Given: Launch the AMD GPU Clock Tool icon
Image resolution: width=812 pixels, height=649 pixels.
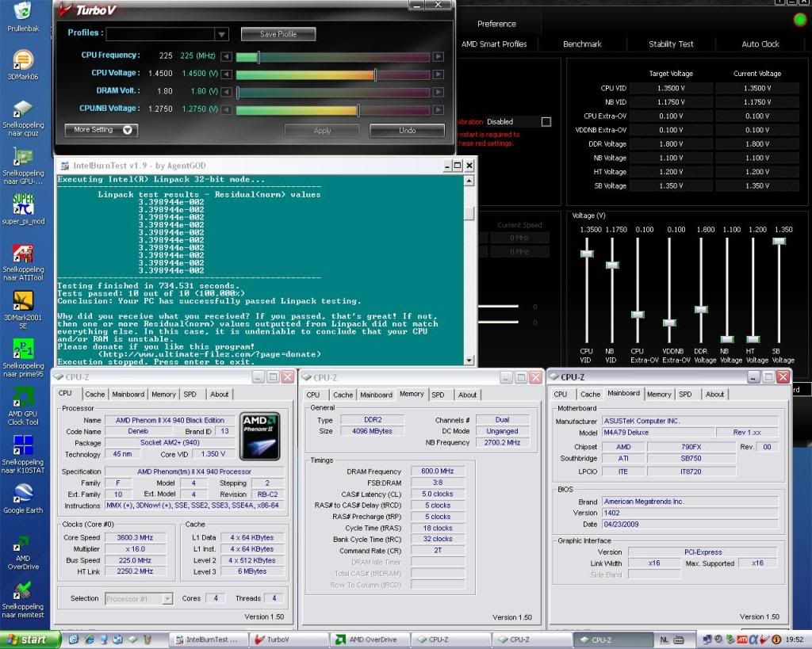Looking at the screenshot, I should tap(23, 406).
